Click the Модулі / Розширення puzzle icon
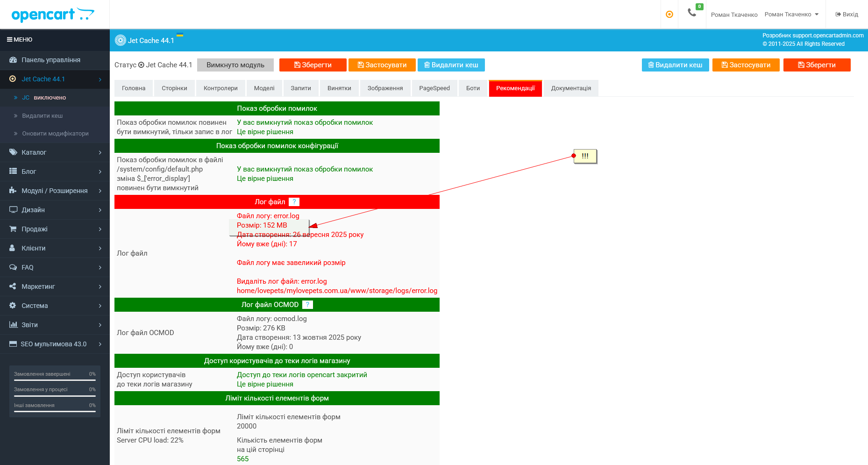The width and height of the screenshot is (868, 465). (13, 191)
